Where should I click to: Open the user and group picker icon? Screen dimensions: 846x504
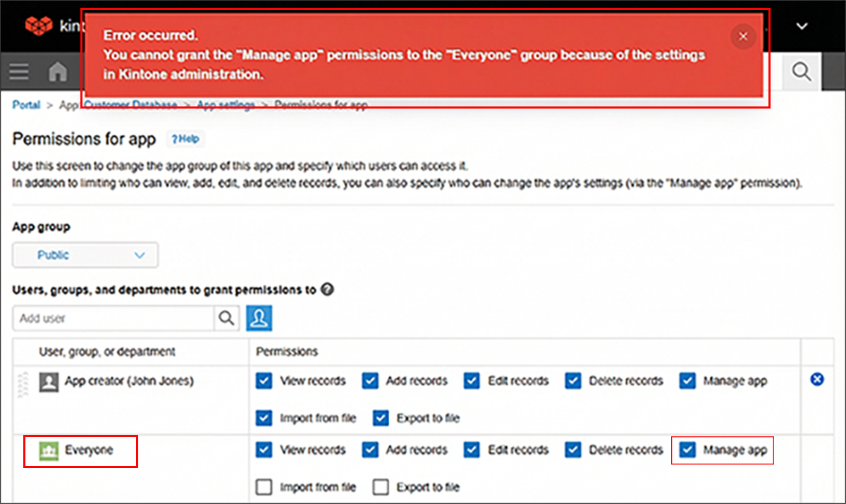(x=259, y=318)
